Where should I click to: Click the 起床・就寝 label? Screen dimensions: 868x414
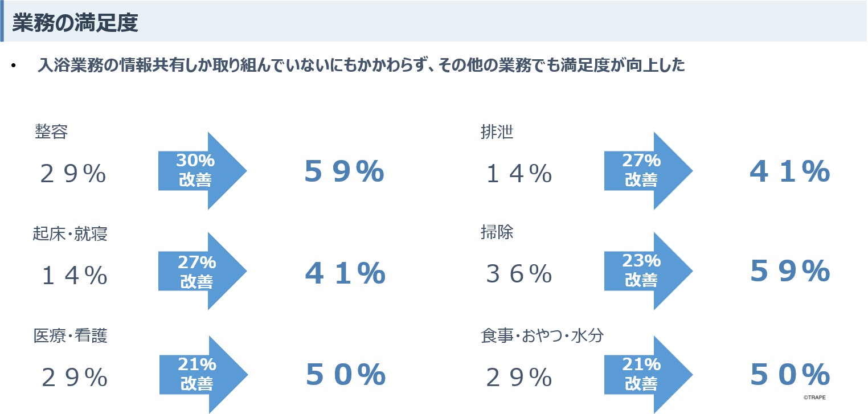point(70,233)
